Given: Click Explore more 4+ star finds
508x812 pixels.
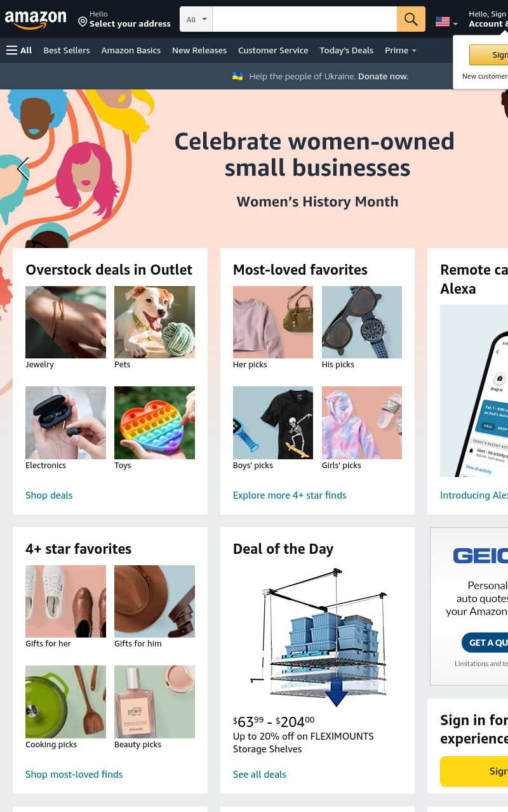Looking at the screenshot, I should click(290, 495).
